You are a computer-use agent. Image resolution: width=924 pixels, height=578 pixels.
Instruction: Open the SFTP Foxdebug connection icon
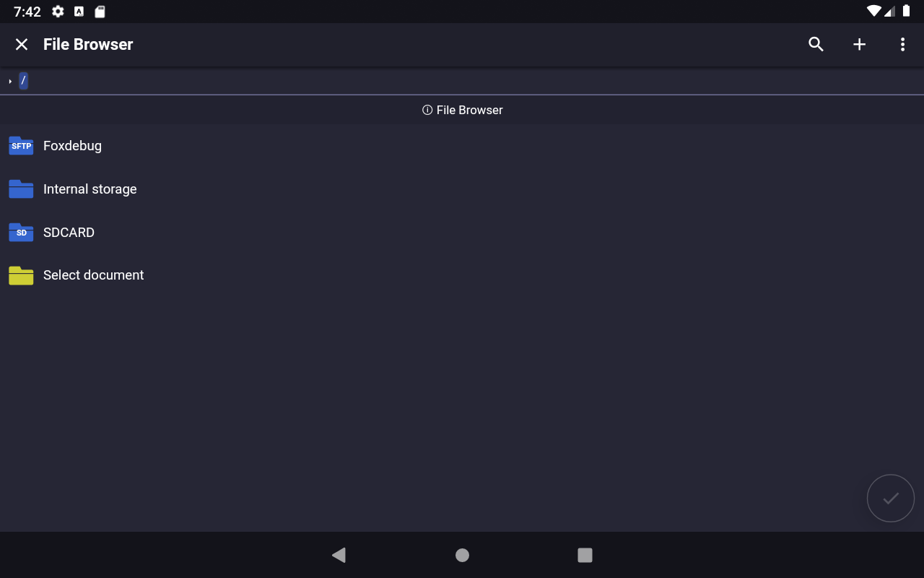pyautogui.click(x=21, y=145)
